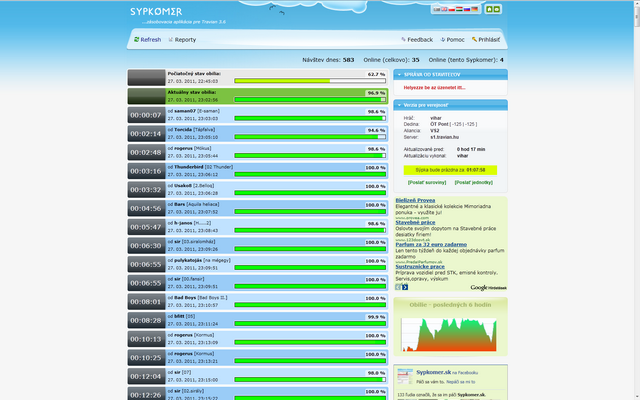Choose the first grey flag in the language bar
The image size is (640, 400).
click(x=437, y=9)
